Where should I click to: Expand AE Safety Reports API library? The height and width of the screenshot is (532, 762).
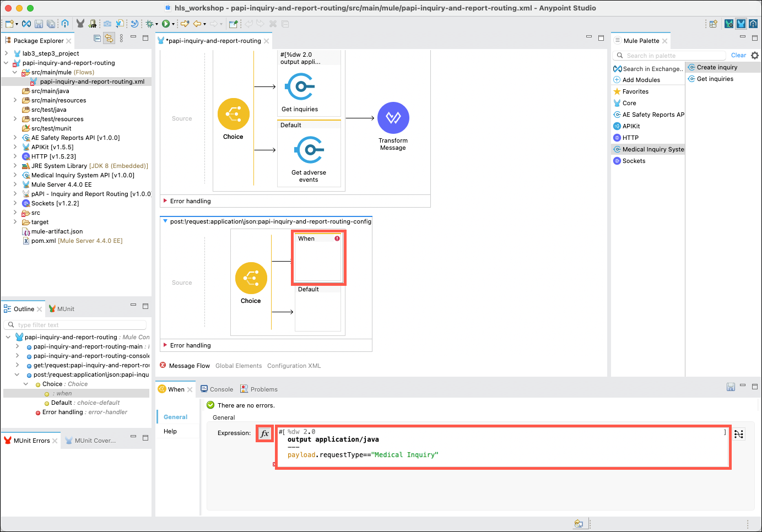15,138
